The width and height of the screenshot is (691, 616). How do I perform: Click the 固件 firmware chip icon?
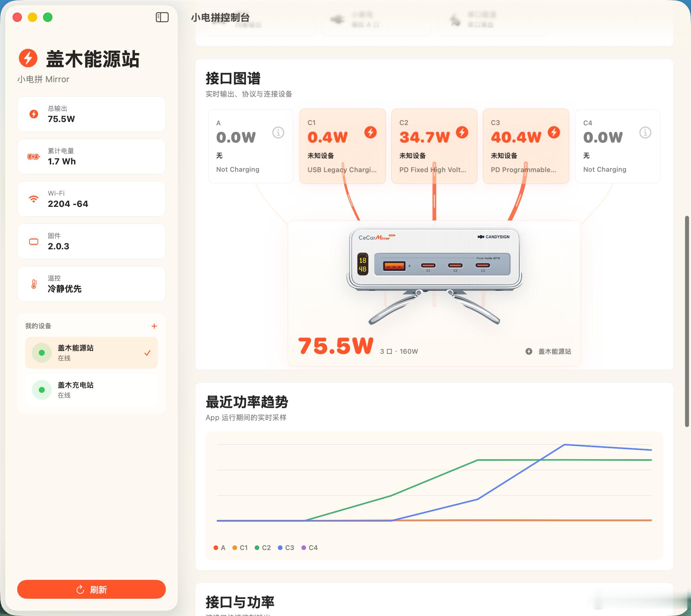click(33, 241)
